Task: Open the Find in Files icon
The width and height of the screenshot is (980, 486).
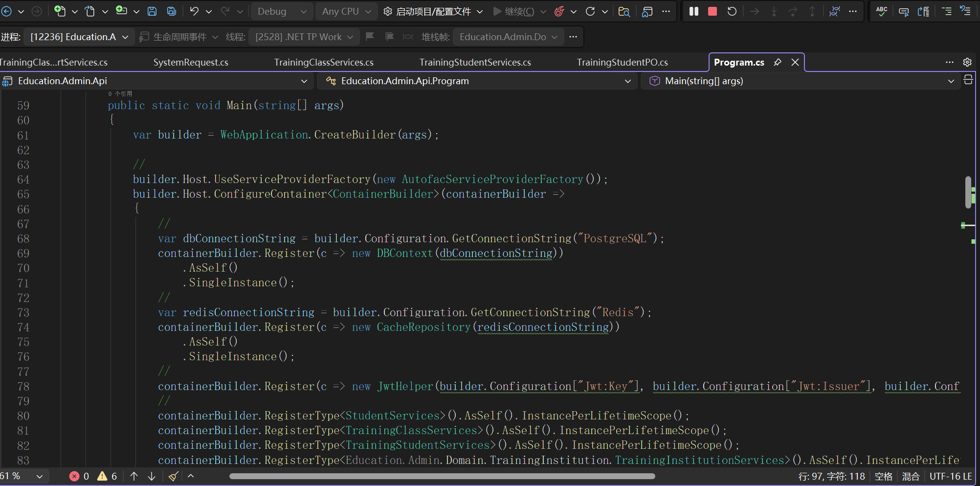Action: [x=624, y=11]
